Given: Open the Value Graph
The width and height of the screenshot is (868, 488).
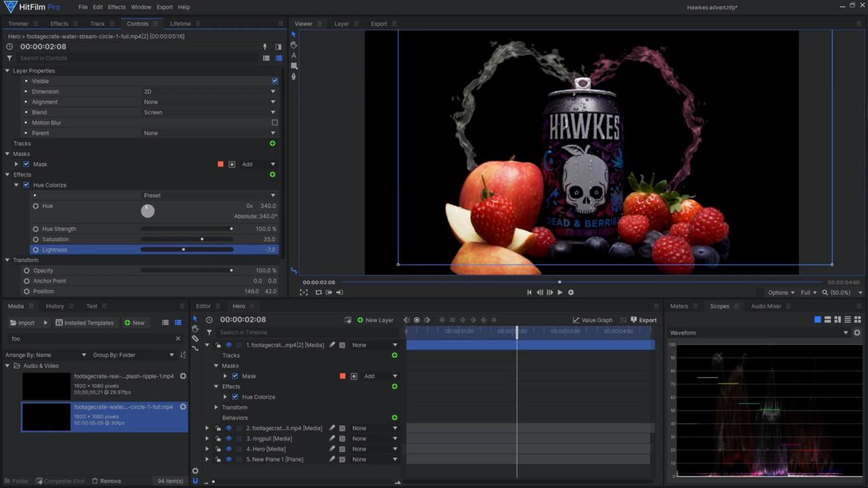Looking at the screenshot, I should click(x=593, y=320).
